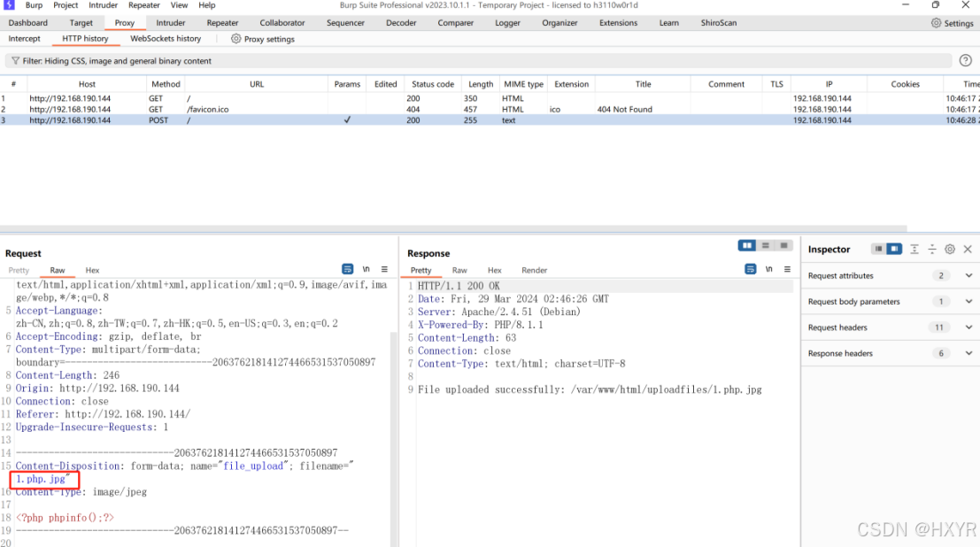Sort history by Method column header

(166, 84)
